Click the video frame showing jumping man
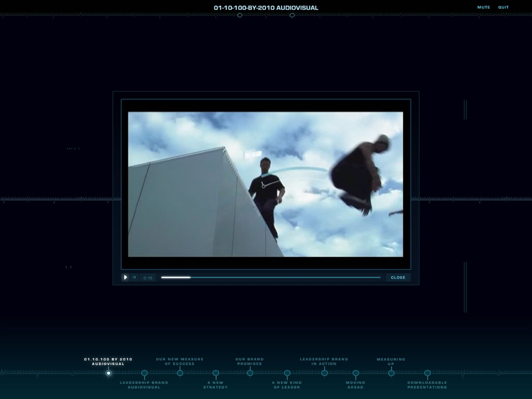The width and height of the screenshot is (532, 399). pos(265,184)
